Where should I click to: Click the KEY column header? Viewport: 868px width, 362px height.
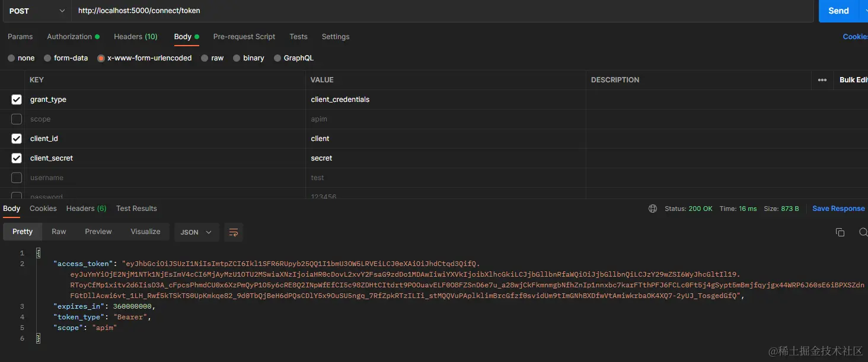coord(37,80)
